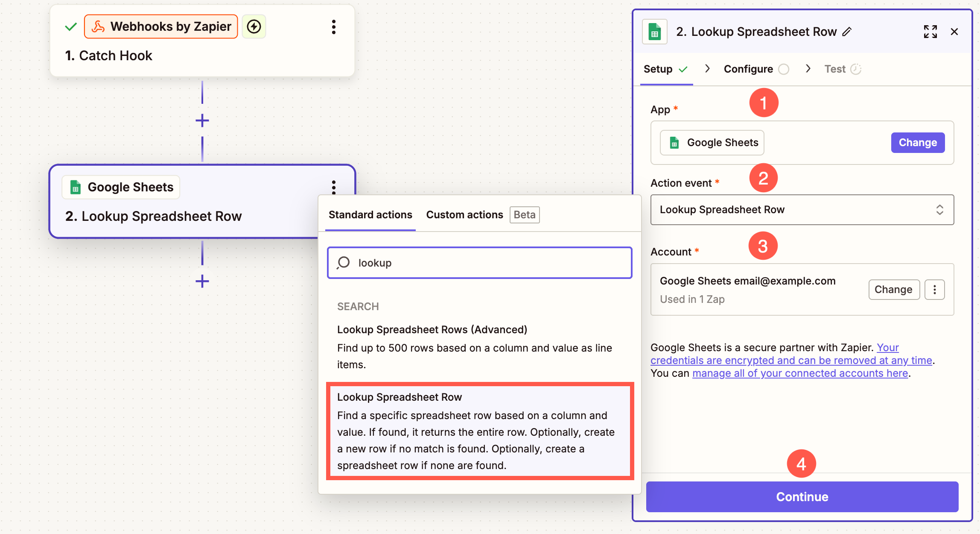Click the Beta badge next to Custom actions

[525, 215]
